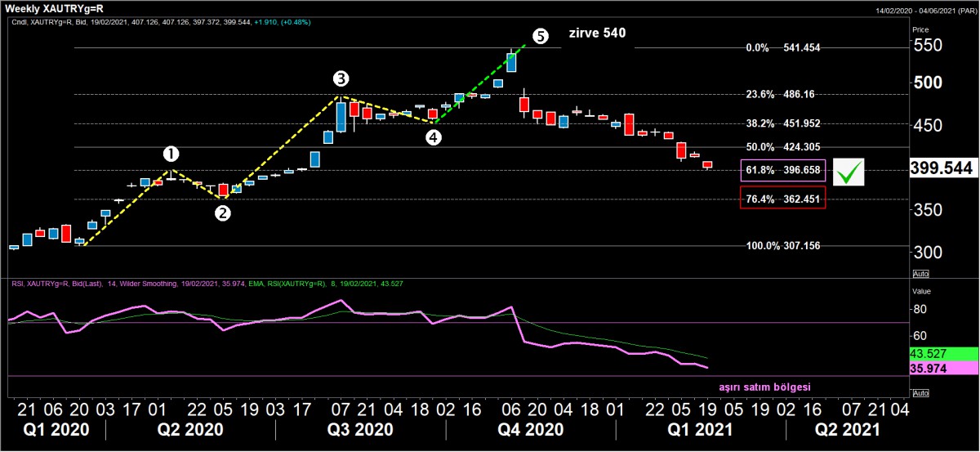The width and height of the screenshot is (980, 452).
Task: Select the 'aşırı satım bölgesi' annotation
Action: [764, 387]
